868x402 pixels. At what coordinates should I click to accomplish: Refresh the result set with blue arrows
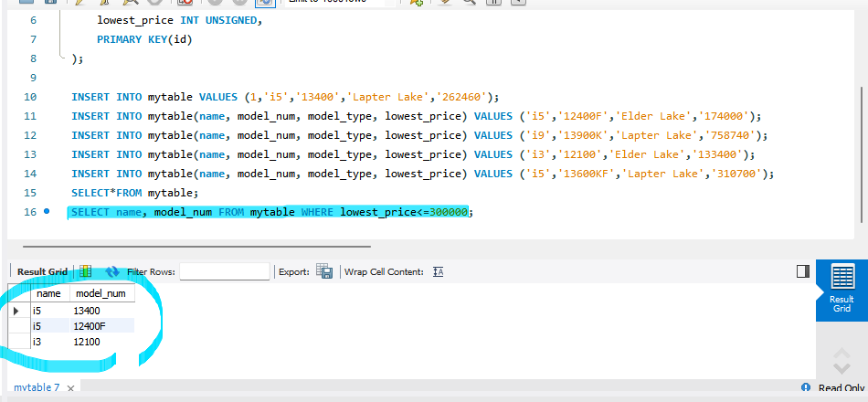click(x=112, y=271)
